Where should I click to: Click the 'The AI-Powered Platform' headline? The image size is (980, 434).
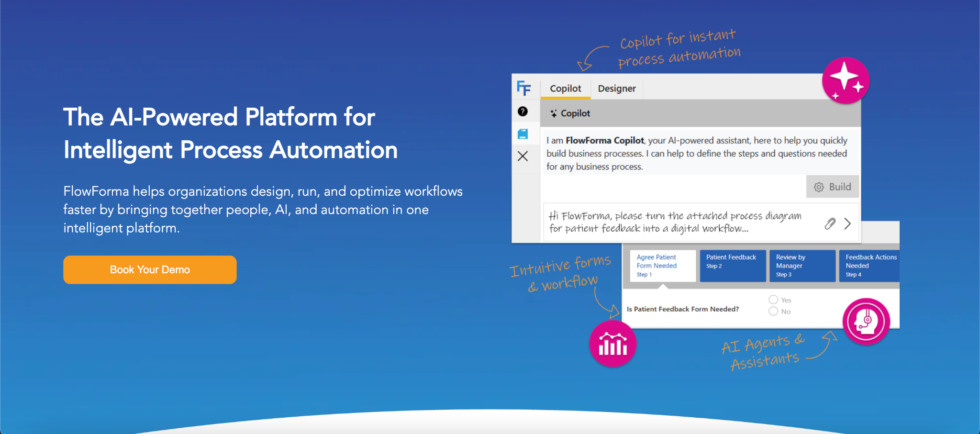tap(230, 134)
